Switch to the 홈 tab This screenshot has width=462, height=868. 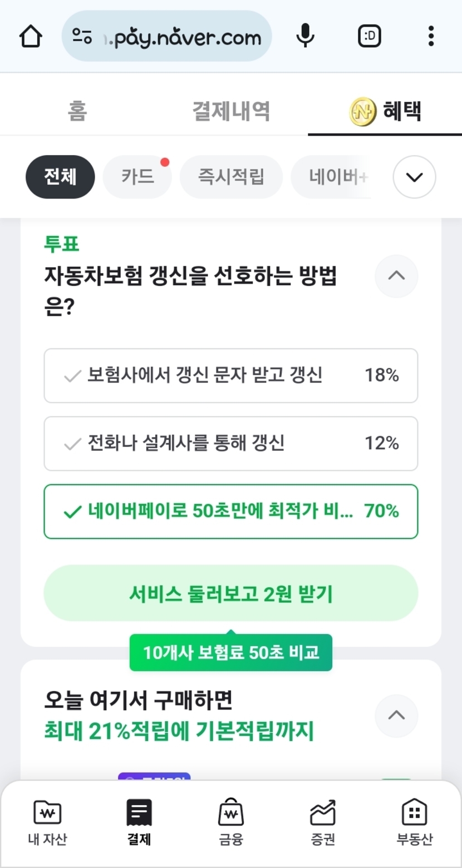point(77,111)
